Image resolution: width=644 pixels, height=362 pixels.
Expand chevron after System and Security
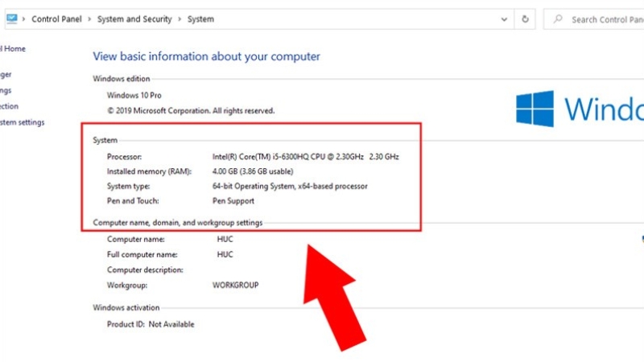(x=180, y=19)
